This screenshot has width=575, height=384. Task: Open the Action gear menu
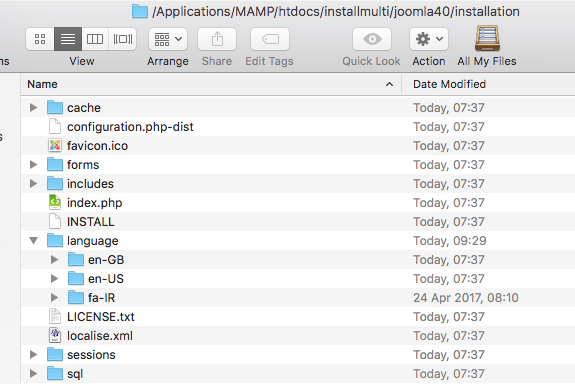pos(429,39)
